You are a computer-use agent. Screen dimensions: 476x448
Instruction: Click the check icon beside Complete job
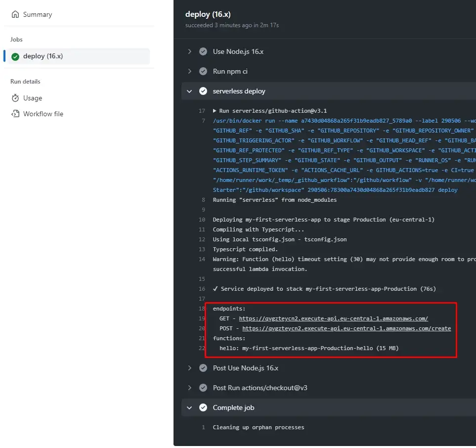point(203,407)
